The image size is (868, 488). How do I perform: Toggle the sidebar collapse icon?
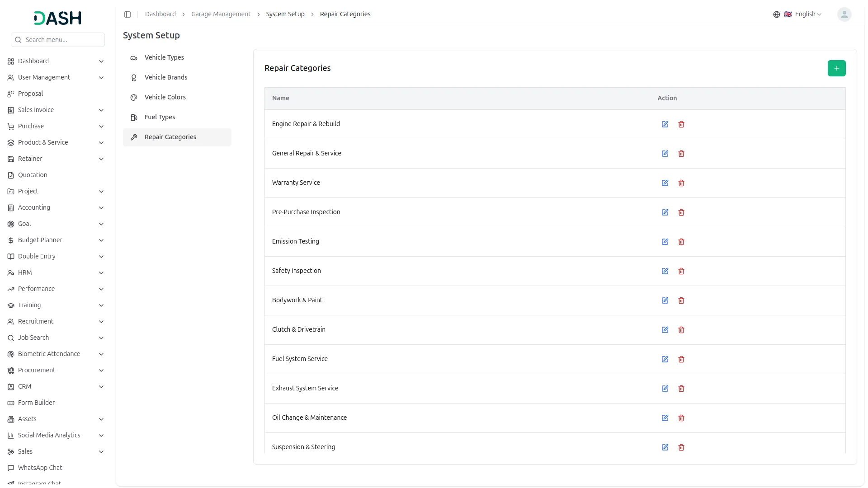pos(127,14)
